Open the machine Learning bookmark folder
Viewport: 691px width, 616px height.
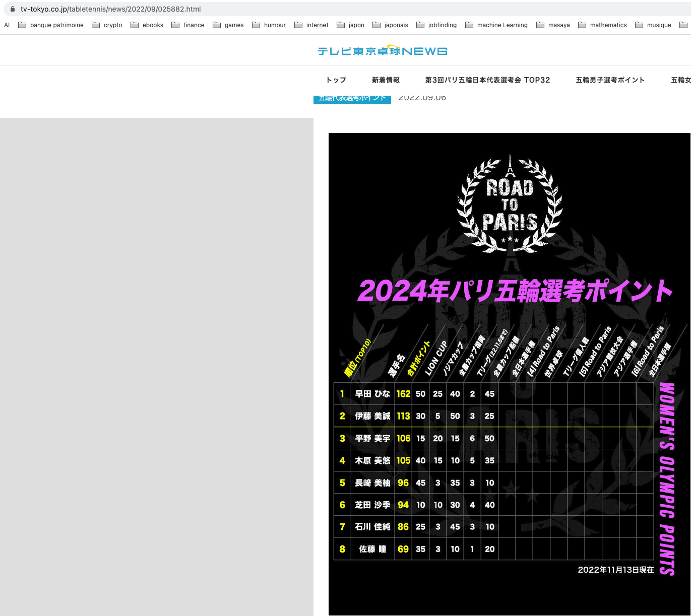[496, 25]
